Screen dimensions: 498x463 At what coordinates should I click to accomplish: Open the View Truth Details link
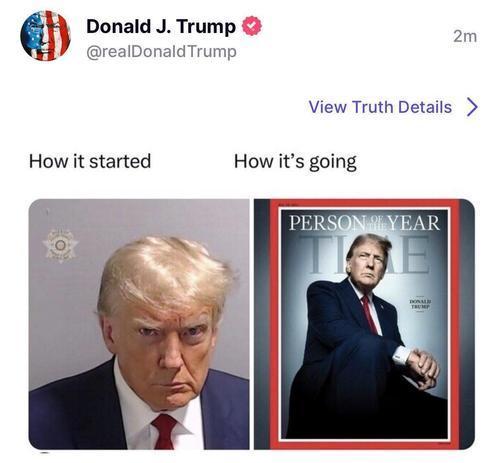[380, 107]
